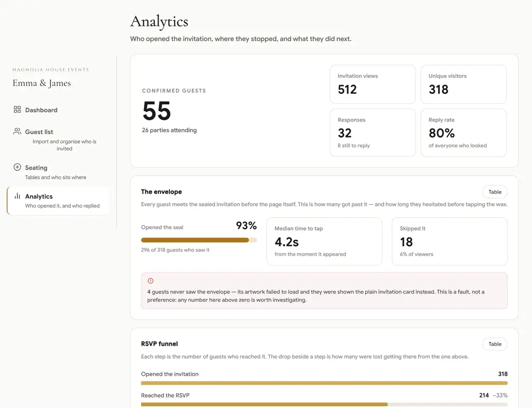Click the Dashboard grid icon
The image size is (532, 408).
[x=17, y=110]
